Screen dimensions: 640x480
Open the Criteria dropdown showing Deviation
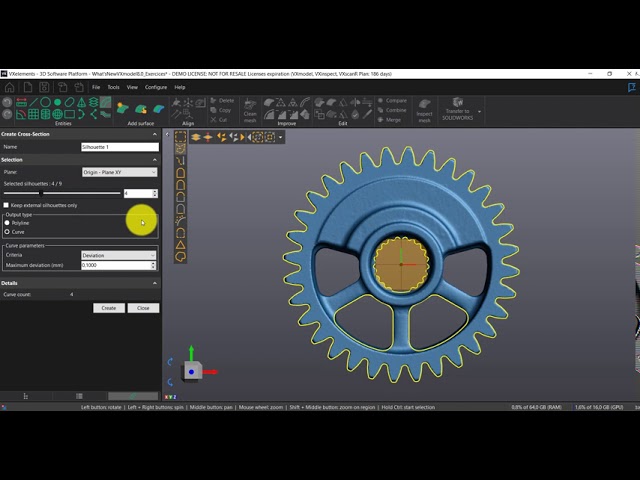click(119, 255)
